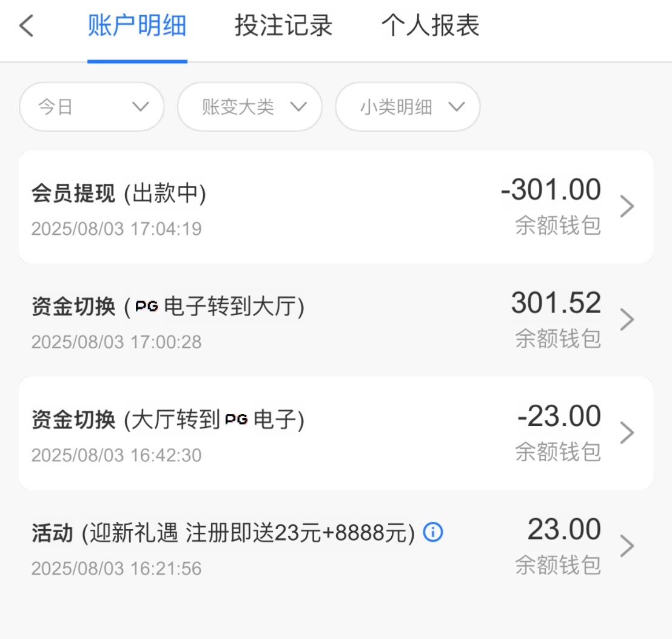Open details arrow for 会员提现 -301.00
This screenshot has height=639, width=672.
[627, 207]
